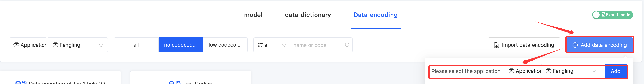Image resolution: width=644 pixels, height=84 pixels.
Task: Click the plus icon on Add data encoding
Action: pyautogui.click(x=575, y=45)
